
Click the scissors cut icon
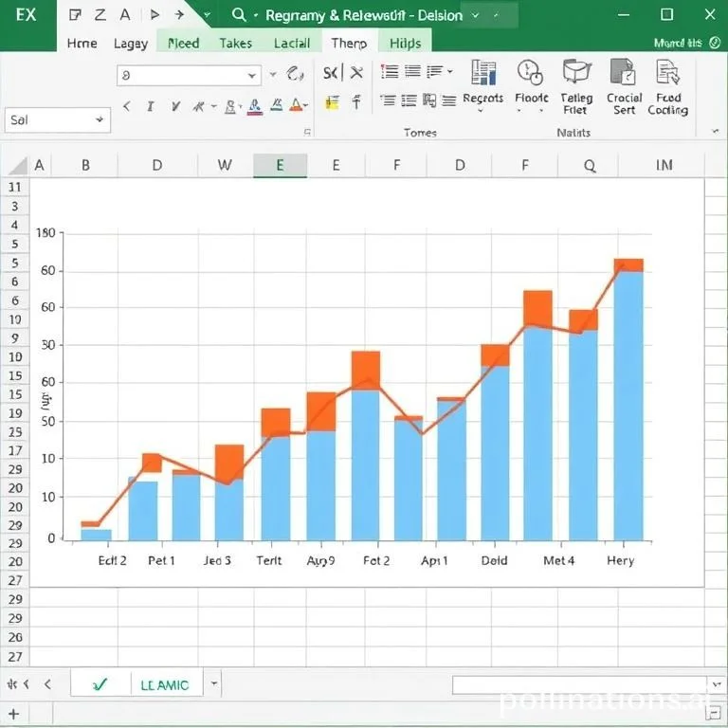point(356,72)
